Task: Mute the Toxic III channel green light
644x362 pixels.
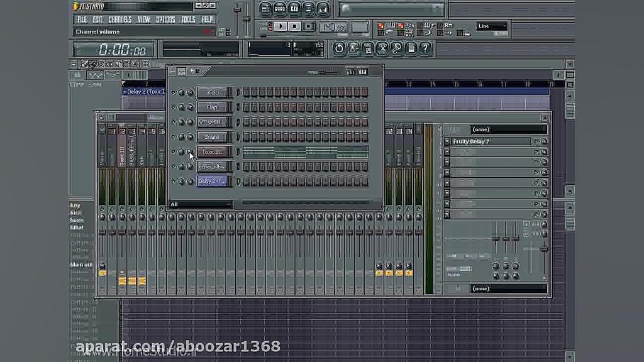Action: click(174, 152)
